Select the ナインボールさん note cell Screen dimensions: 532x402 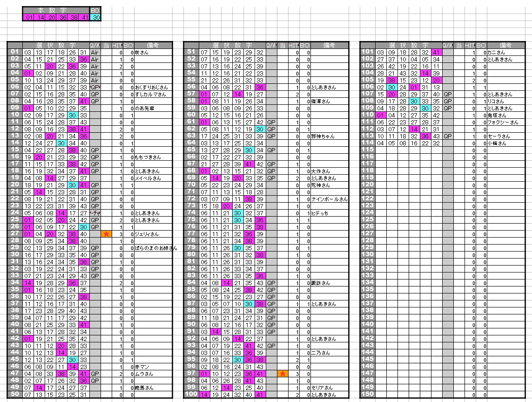(330, 199)
